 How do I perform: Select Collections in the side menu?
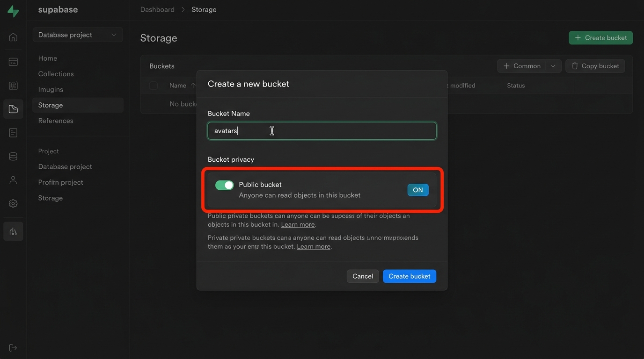click(x=56, y=74)
